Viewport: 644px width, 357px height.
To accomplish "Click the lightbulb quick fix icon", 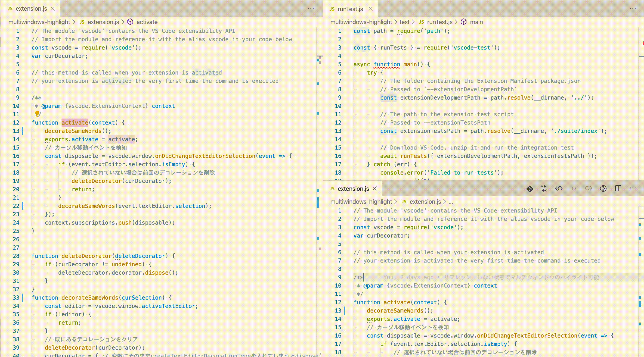I will click(x=37, y=114).
